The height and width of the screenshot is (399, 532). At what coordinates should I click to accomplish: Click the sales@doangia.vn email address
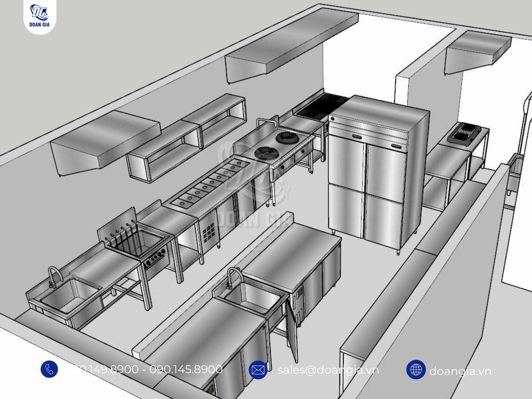coord(328,370)
